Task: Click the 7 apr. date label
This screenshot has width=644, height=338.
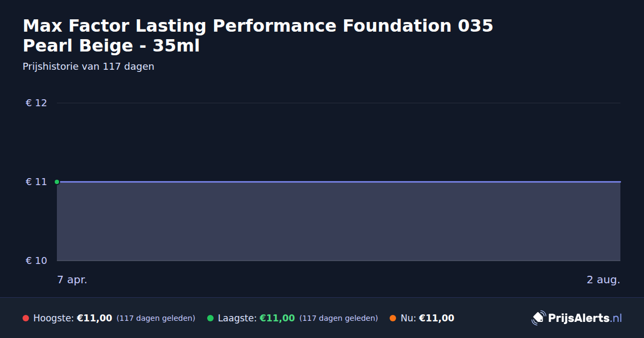Action: (72, 280)
